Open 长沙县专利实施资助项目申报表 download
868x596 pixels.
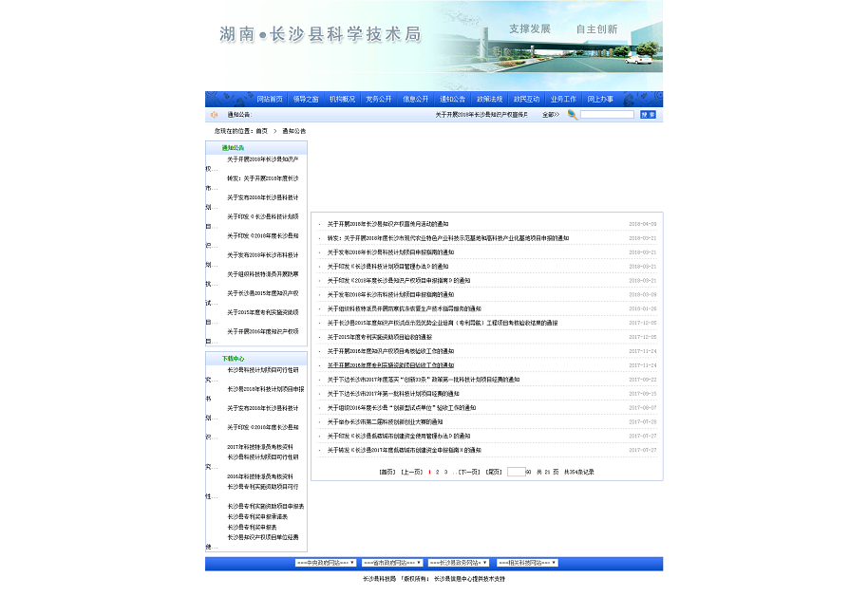coord(266,507)
